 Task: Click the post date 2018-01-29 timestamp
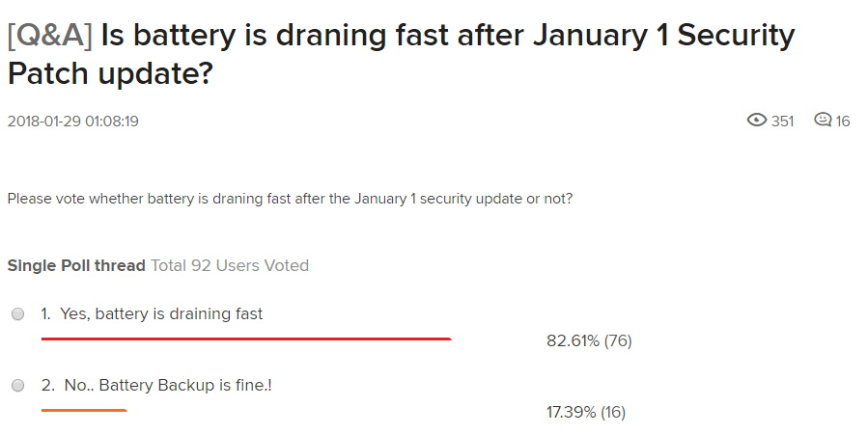(73, 122)
